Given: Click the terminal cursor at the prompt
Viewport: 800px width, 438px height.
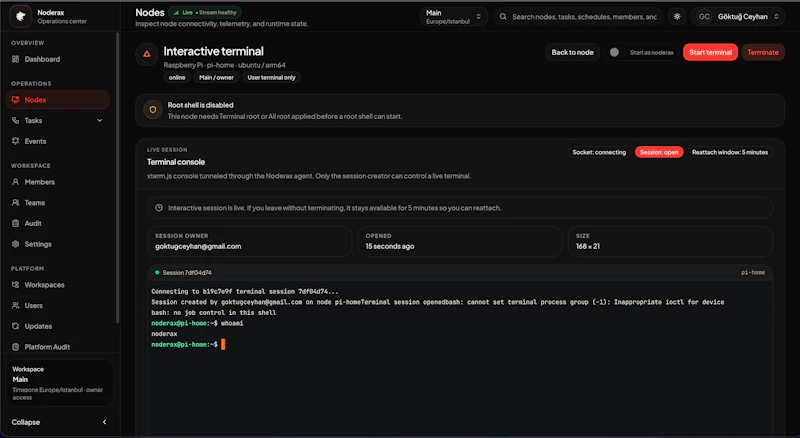Looking at the screenshot, I should pos(223,345).
